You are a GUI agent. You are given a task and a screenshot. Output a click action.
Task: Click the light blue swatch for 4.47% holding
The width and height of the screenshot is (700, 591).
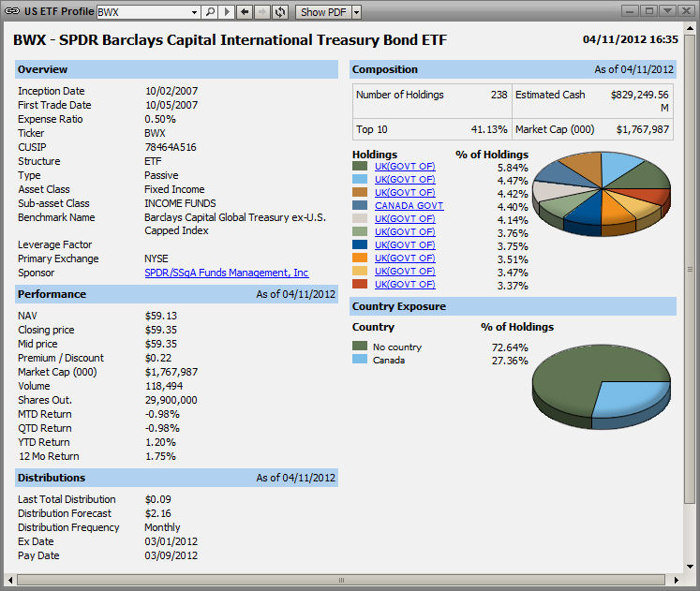(360, 179)
